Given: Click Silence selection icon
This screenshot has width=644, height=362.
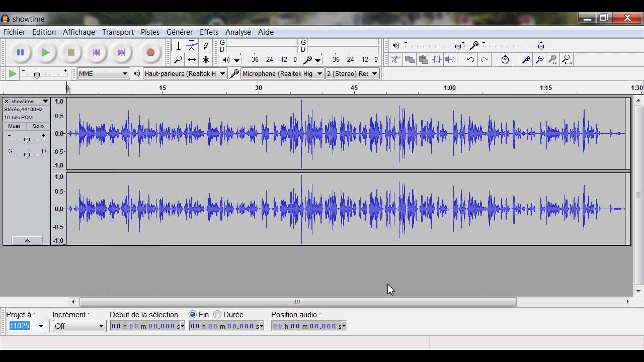Looking at the screenshot, I should click(450, 60).
